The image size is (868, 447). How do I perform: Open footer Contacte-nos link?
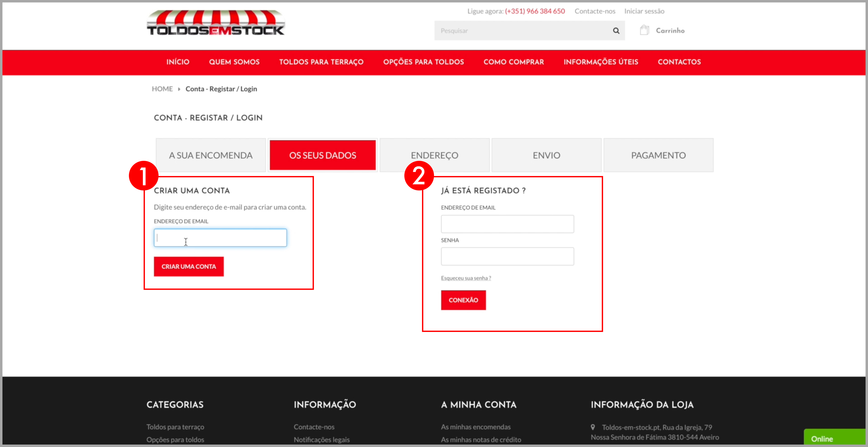314,427
